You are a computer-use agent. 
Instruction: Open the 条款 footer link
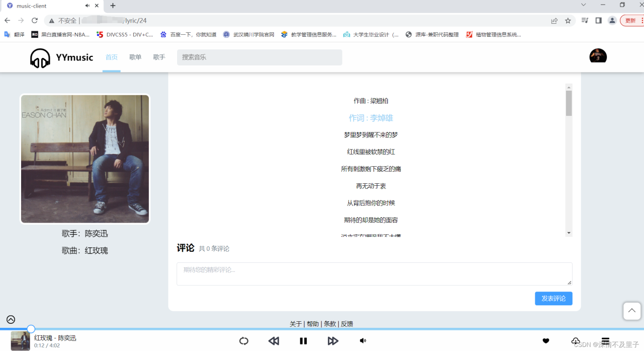[330, 324]
